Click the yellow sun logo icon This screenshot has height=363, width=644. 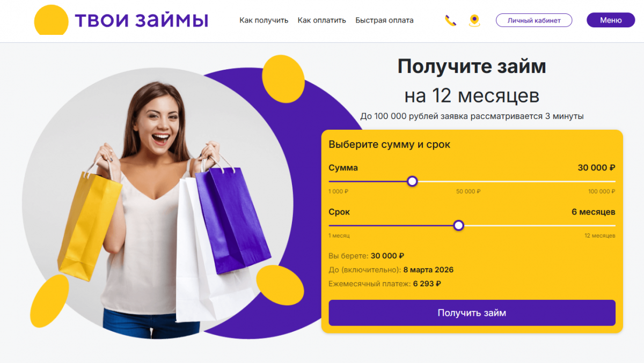52,20
